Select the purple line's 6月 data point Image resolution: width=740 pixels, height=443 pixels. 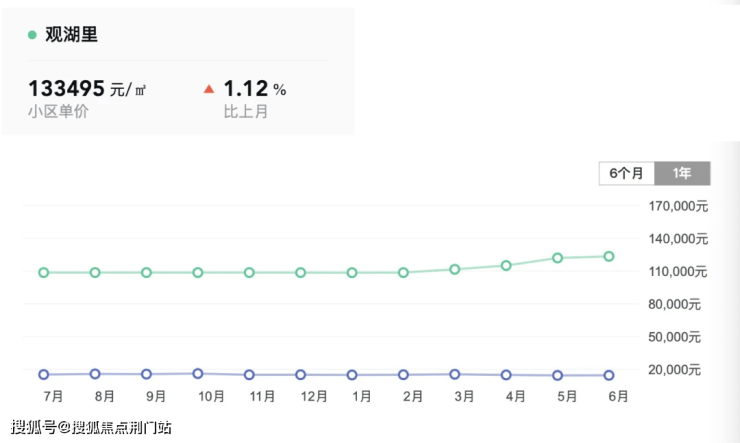[609, 375]
